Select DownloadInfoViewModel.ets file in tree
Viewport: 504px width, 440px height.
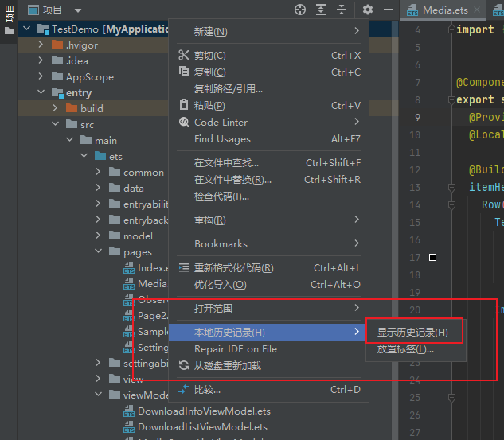(x=204, y=411)
